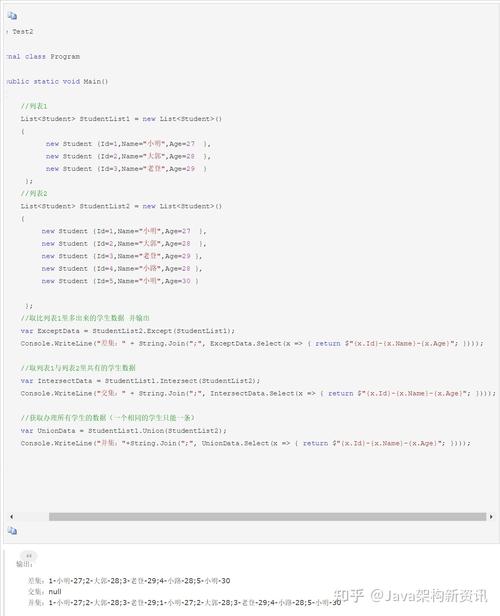
Task: Click the 'var UnionData' line
Action: pyautogui.click(x=124, y=431)
